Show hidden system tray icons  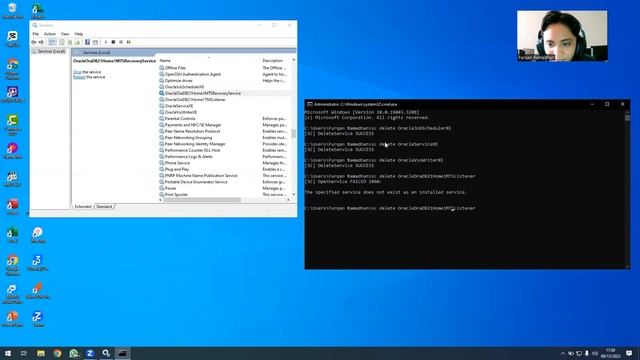point(563,353)
